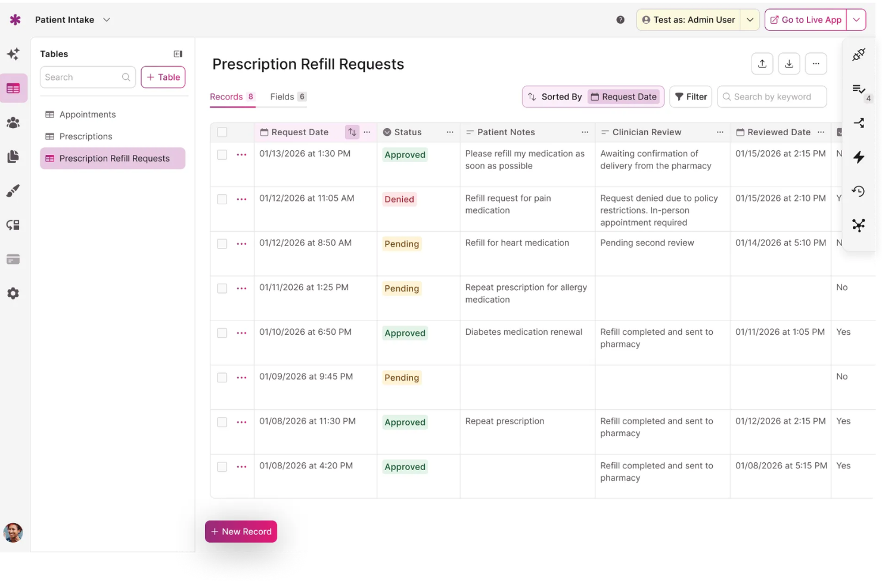
Task: Switch to the Records tab
Action: [232, 97]
